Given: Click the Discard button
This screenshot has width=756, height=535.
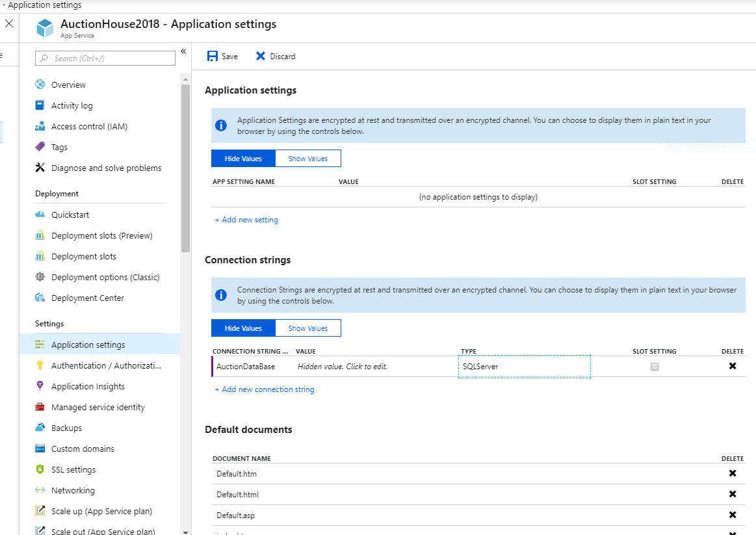Looking at the screenshot, I should coord(276,57).
